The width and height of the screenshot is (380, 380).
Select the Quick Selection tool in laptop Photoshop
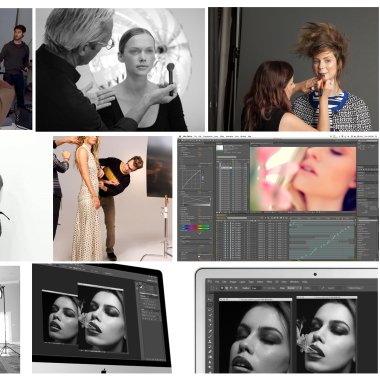(210, 315)
